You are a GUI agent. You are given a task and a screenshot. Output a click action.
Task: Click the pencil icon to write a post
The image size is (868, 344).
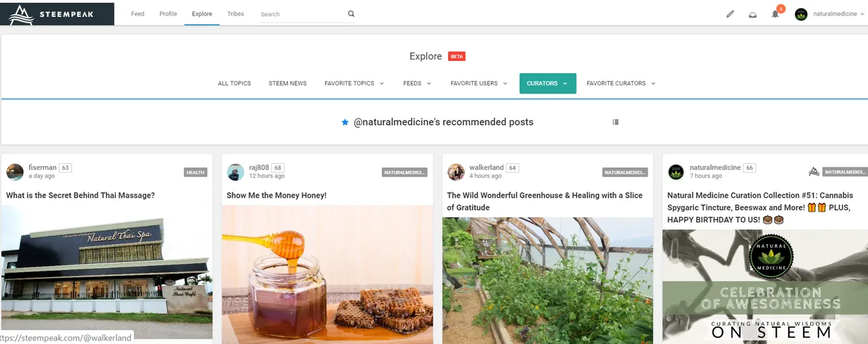pos(730,14)
